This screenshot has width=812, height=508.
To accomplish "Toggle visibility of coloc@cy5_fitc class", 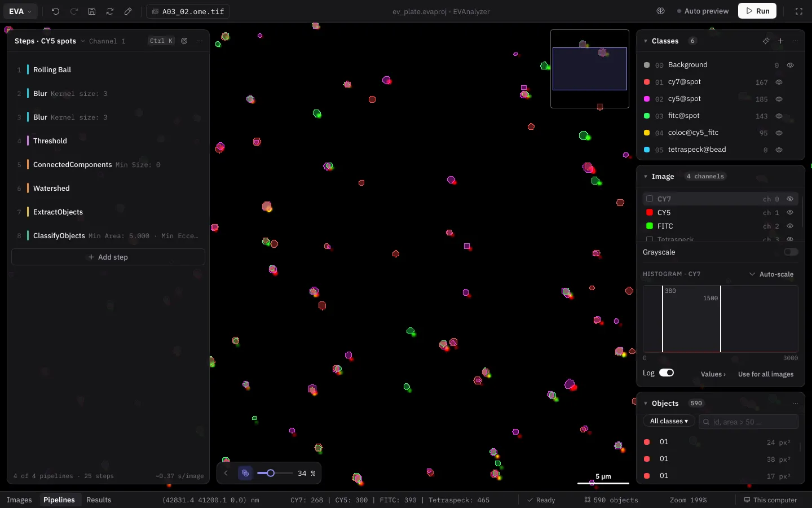I will click(x=779, y=133).
